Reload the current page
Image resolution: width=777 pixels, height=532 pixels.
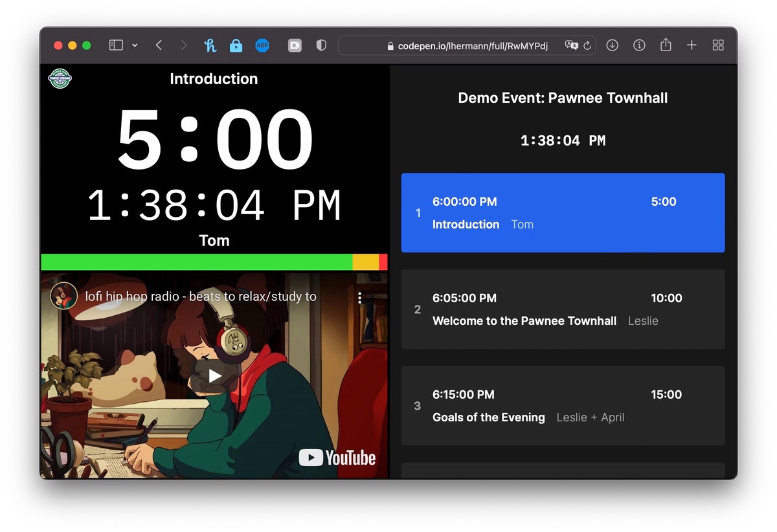point(587,45)
